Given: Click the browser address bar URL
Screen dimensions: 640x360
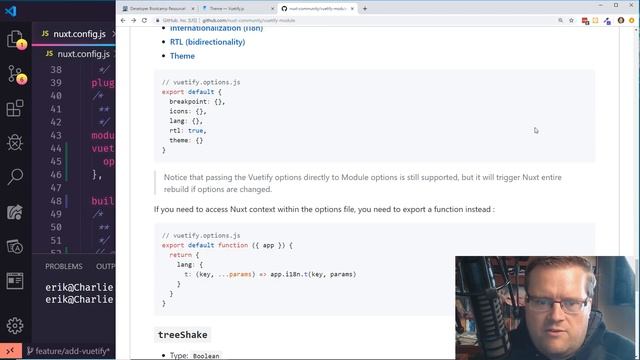Looking at the screenshot, I should pyautogui.click(x=249, y=20).
